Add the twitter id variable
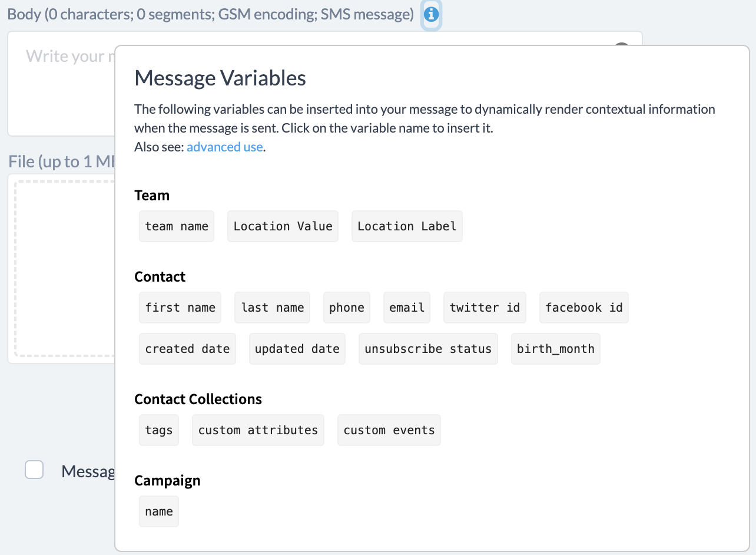This screenshot has height=555, width=756. 485,308
